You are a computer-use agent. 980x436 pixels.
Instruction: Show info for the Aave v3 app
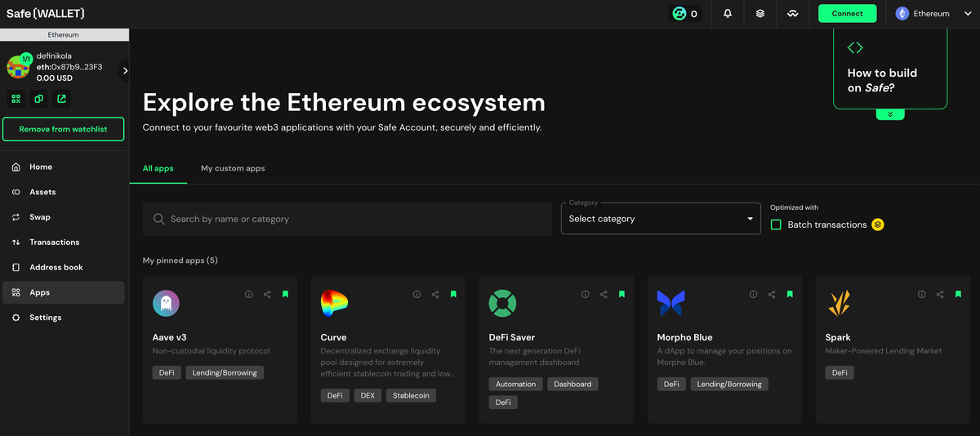pyautogui.click(x=249, y=294)
